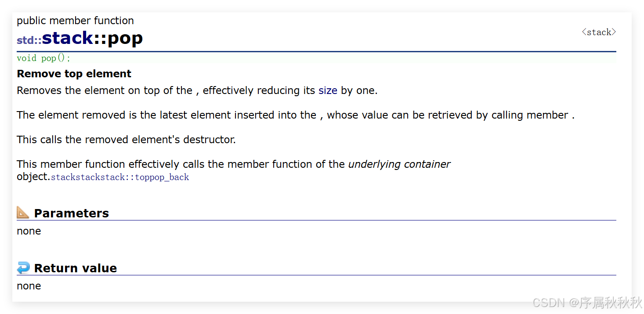
Task: Click the reducing its size sentence
Action: (197, 90)
